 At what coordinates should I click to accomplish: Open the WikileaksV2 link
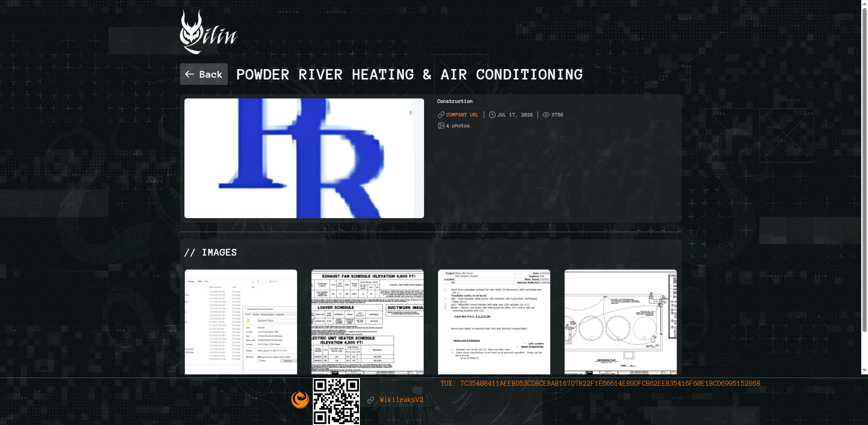(401, 400)
